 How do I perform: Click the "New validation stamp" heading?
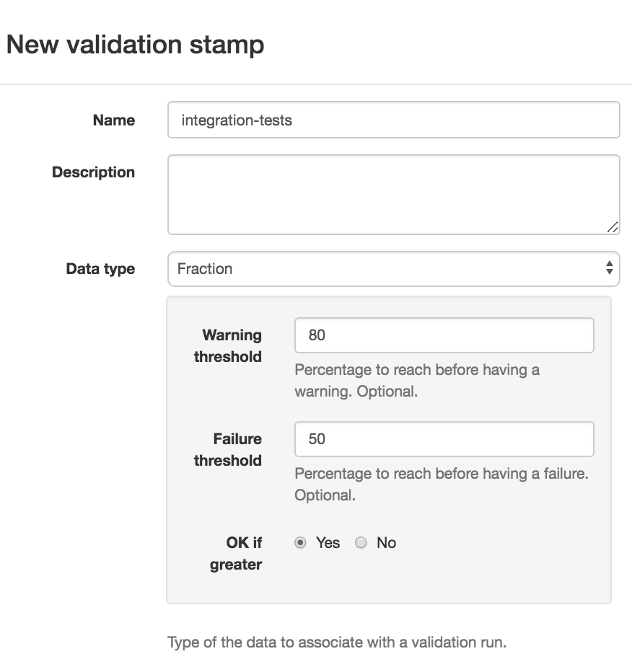[x=135, y=45]
